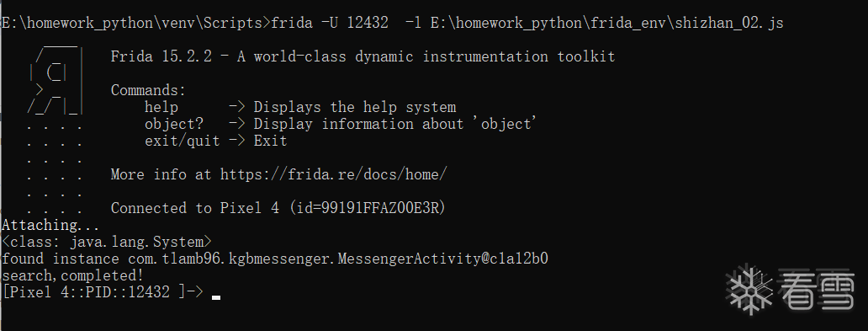868x331 pixels.
Task: Click the https://frida.re/docs/home/ URL
Action: (333, 174)
